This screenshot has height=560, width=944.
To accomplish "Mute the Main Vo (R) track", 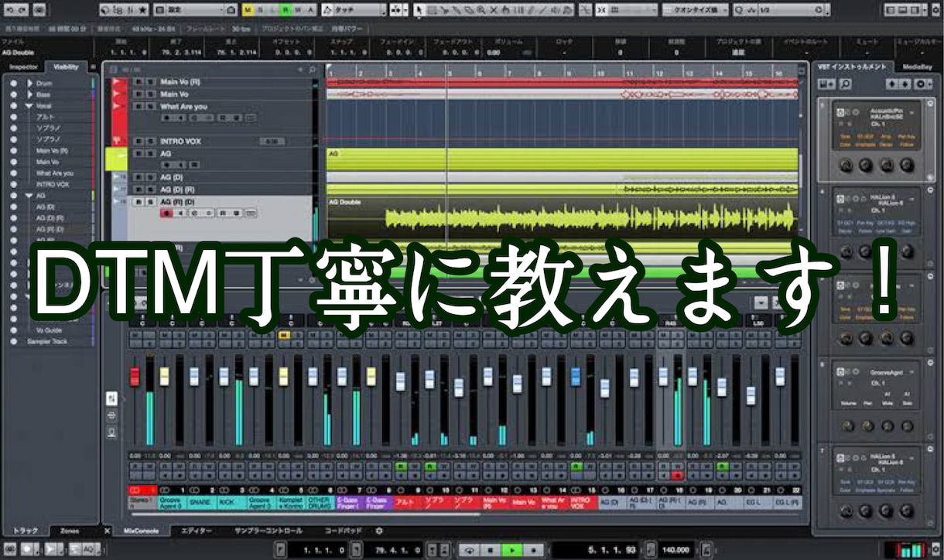I will (x=139, y=81).
